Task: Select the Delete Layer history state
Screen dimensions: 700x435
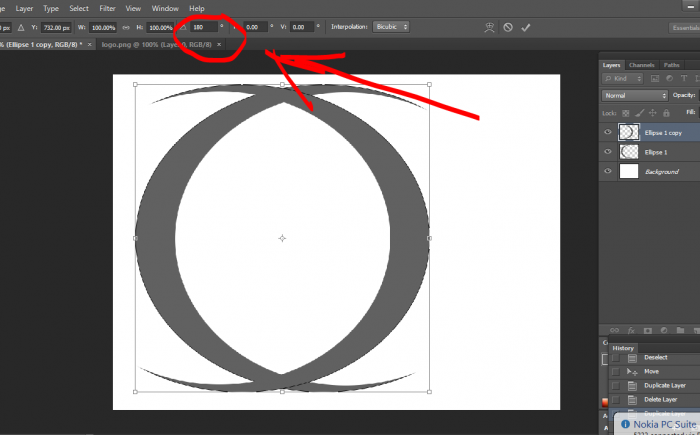Action: click(x=660, y=399)
